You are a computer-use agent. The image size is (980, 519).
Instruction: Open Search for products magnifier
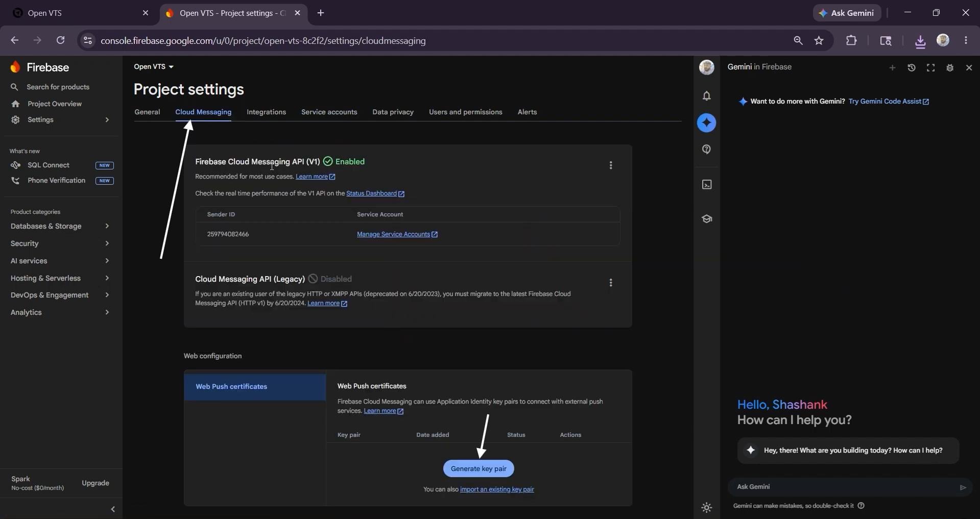tap(14, 87)
